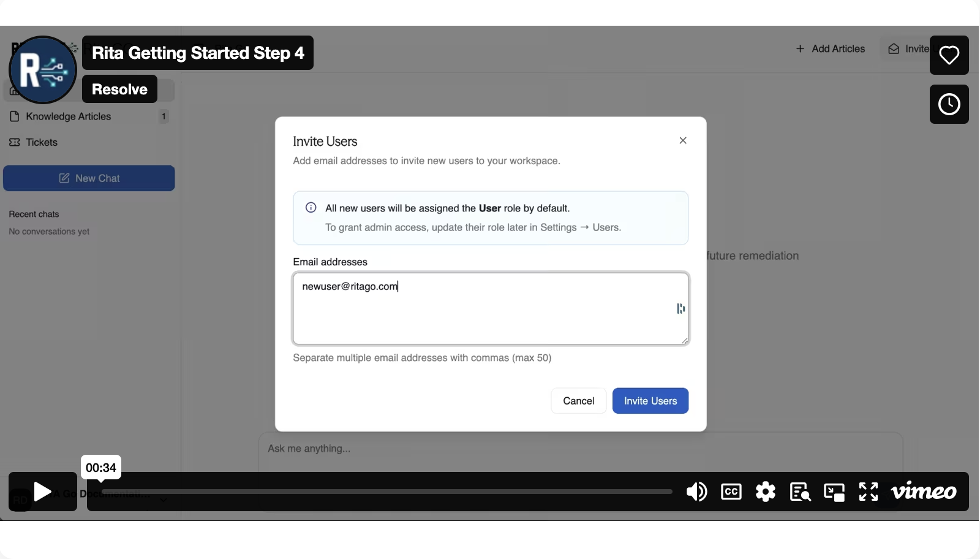Open the transcript search icon
Viewport: 980px width, 559px height.
800,492
